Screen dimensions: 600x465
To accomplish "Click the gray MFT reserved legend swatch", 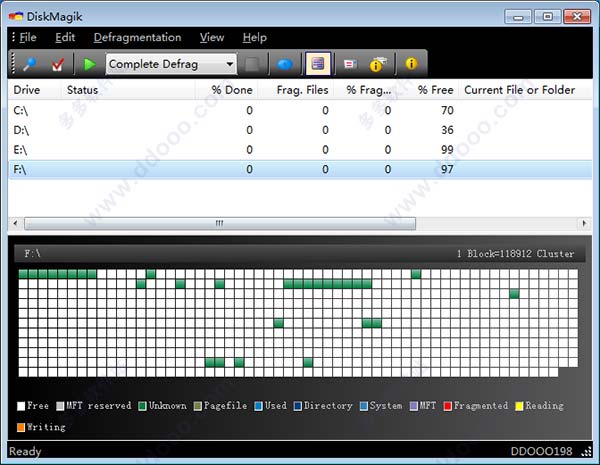I will point(60,406).
